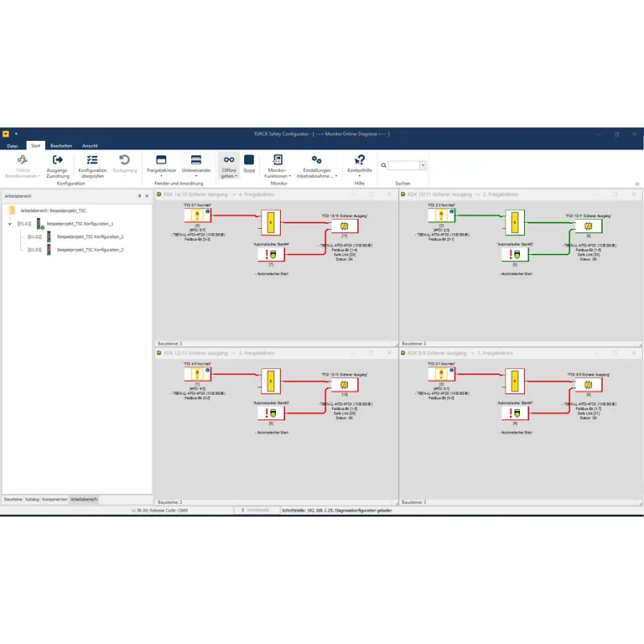
Task: Switch to the Bearbeiten ribbon tab
Action: tap(61, 146)
